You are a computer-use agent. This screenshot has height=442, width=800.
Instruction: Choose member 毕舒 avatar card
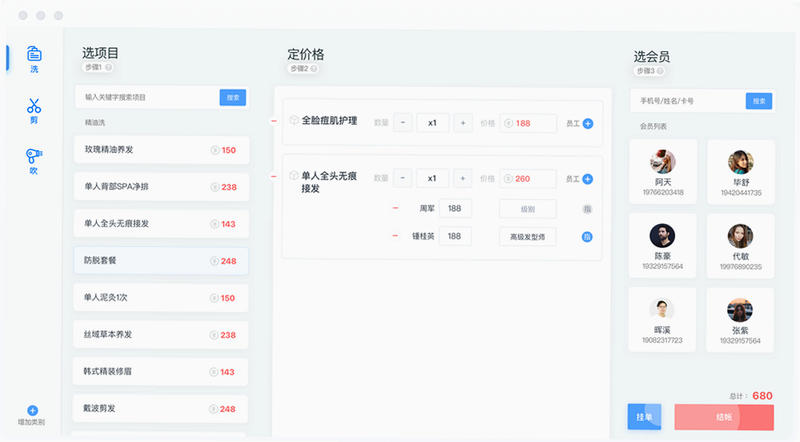pos(741,173)
